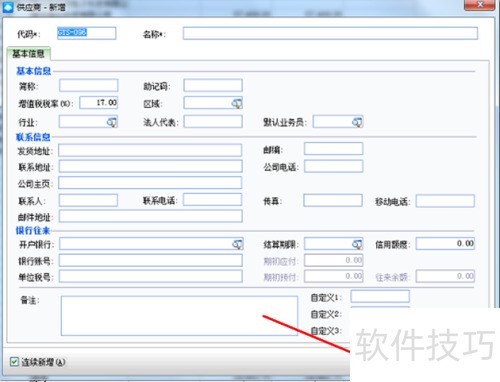This screenshot has width=500, height=382.
Task: Click the 单位税号 field
Action: (x=151, y=276)
